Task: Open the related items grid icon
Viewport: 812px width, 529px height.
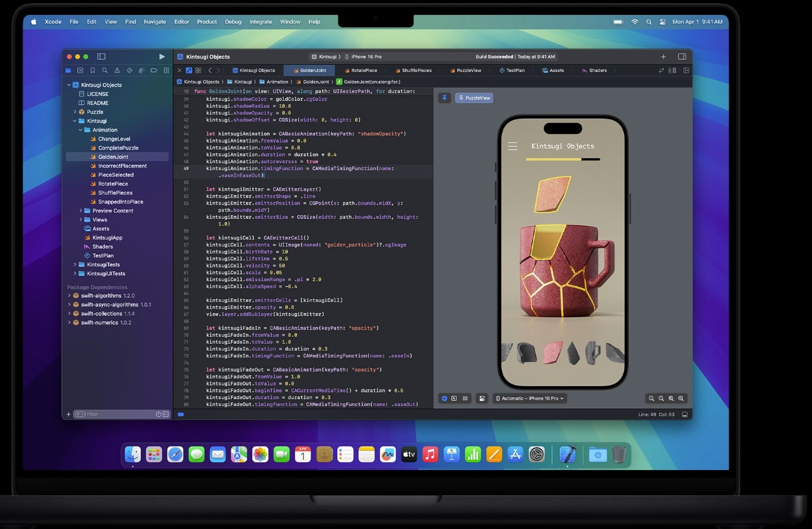Action: coord(198,70)
